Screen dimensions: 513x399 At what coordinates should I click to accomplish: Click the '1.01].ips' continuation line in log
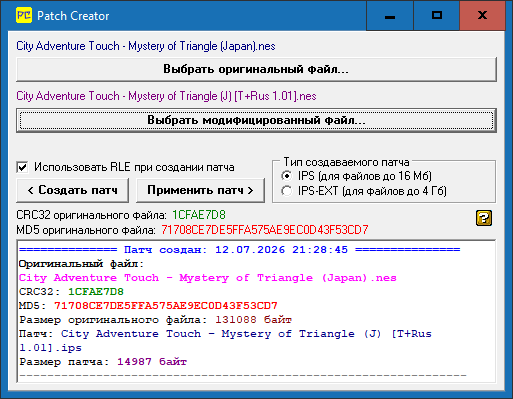pos(50,348)
